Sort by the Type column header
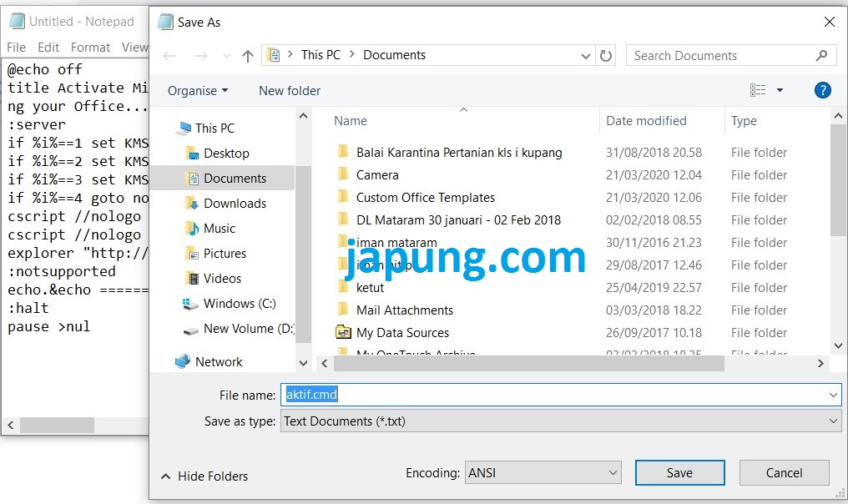 point(744,121)
